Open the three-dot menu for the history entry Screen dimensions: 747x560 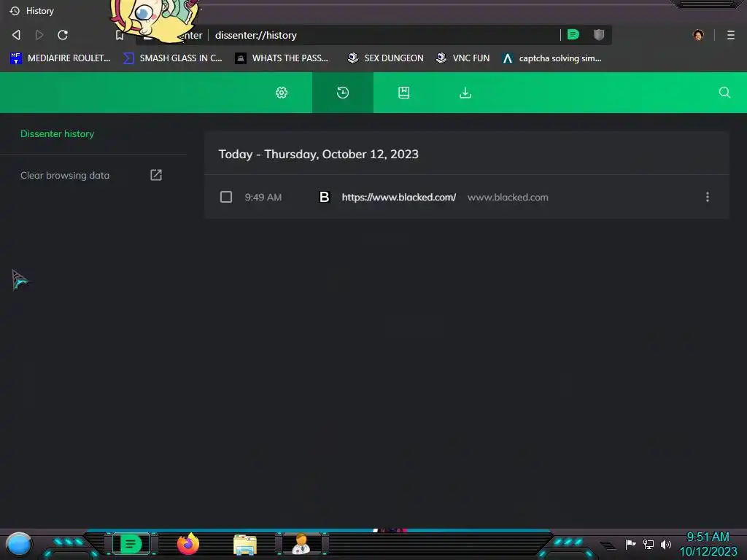(707, 197)
